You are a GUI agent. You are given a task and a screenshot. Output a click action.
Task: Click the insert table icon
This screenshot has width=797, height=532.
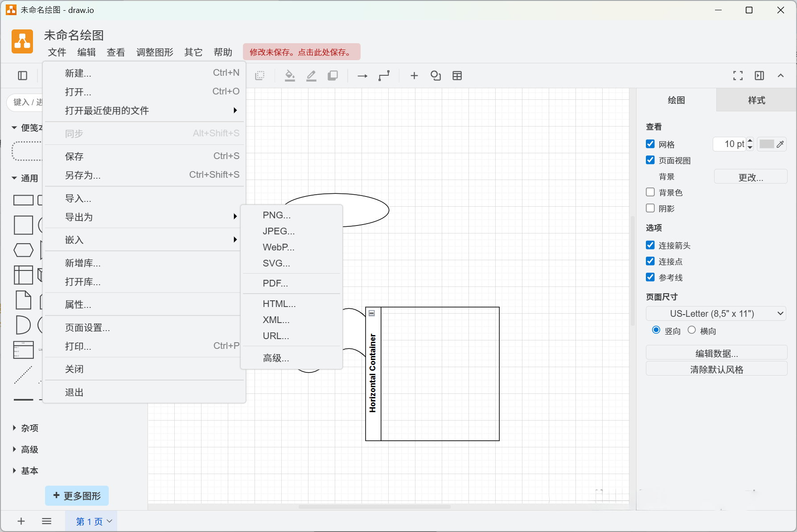(457, 76)
